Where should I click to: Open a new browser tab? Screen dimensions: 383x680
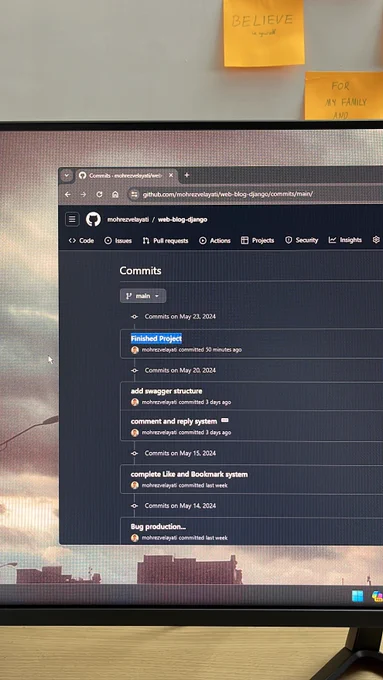click(x=187, y=175)
